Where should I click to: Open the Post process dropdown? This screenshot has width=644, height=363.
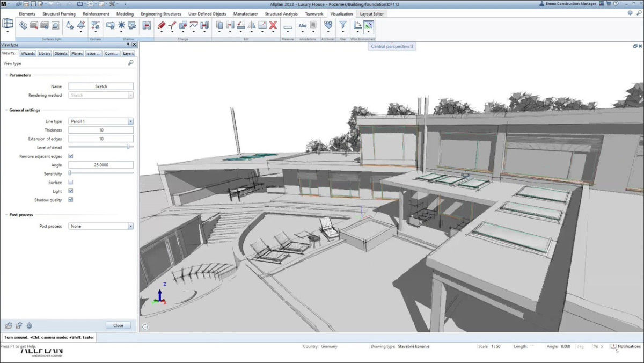(130, 226)
